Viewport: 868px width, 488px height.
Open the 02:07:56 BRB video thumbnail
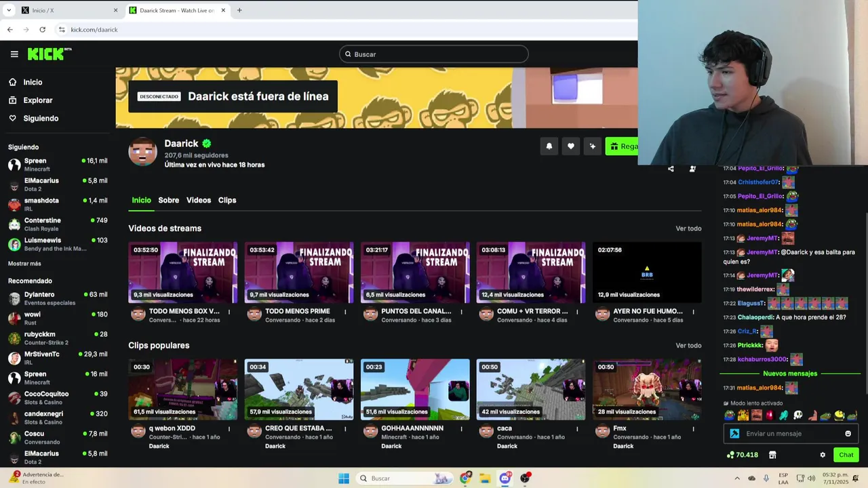[647, 272]
